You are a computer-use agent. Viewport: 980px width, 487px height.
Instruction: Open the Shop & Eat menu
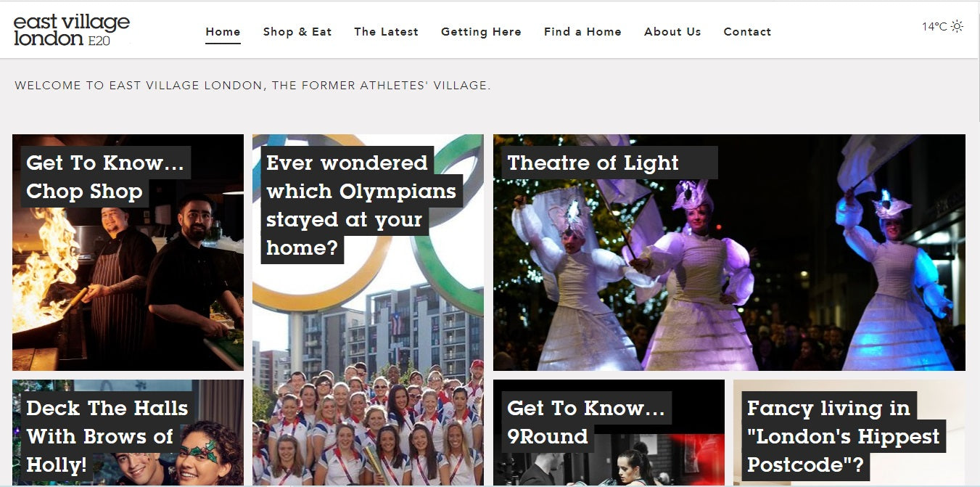pyautogui.click(x=297, y=32)
